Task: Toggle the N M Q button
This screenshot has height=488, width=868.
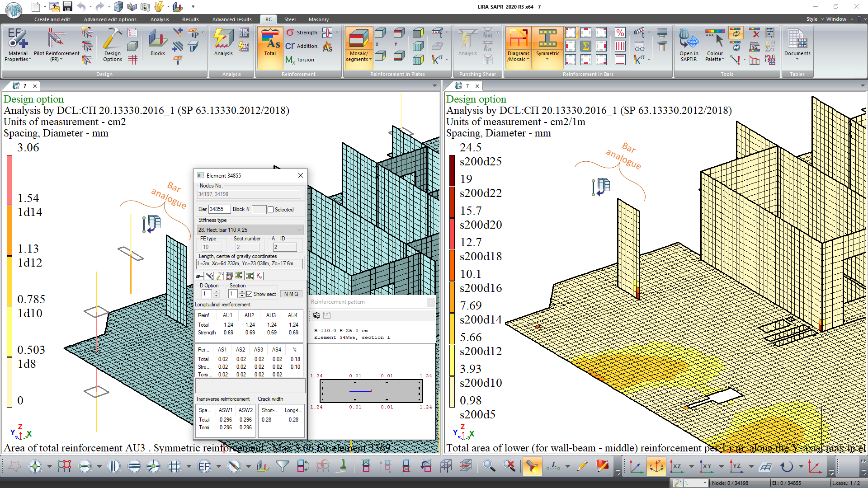Action: point(291,294)
